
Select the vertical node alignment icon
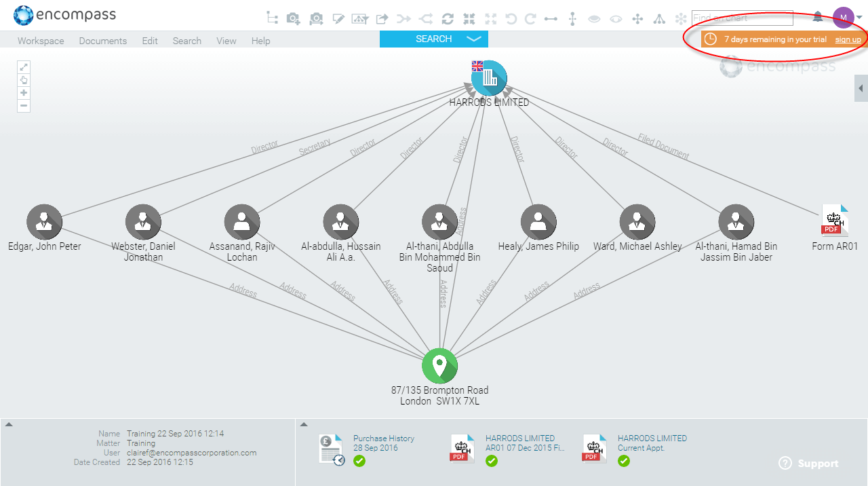572,18
